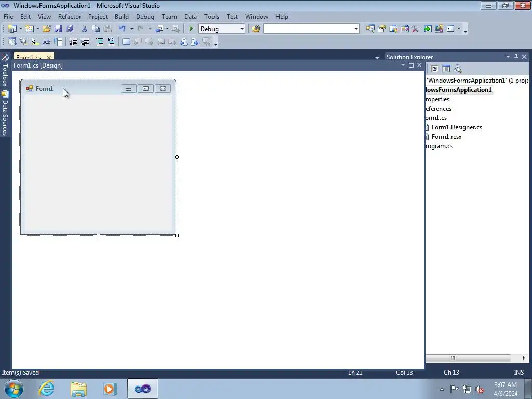Click the Open File folder icon
This screenshot has height=399, width=532.
46,29
